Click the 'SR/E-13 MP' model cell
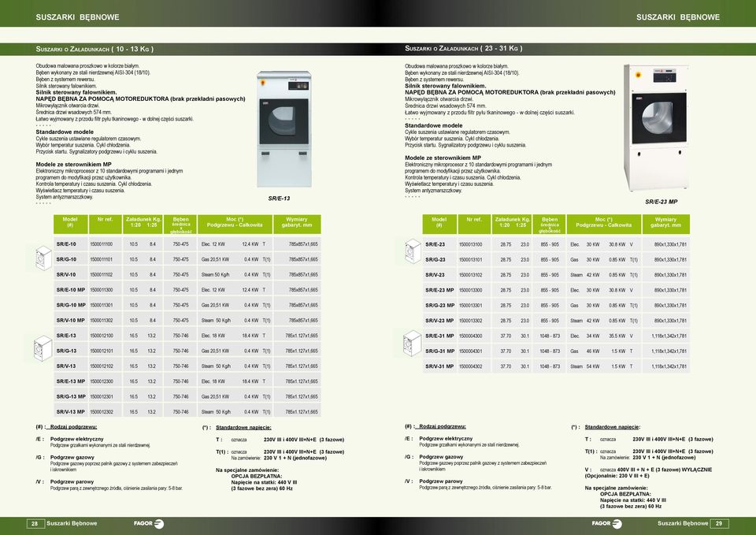756x535 pixels. tap(71, 381)
